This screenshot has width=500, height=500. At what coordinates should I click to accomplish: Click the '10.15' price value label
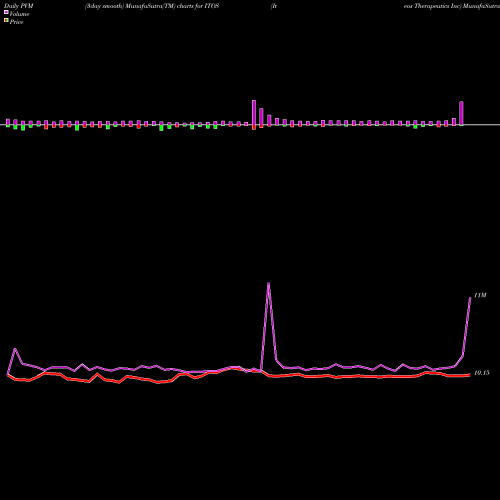coord(482,373)
